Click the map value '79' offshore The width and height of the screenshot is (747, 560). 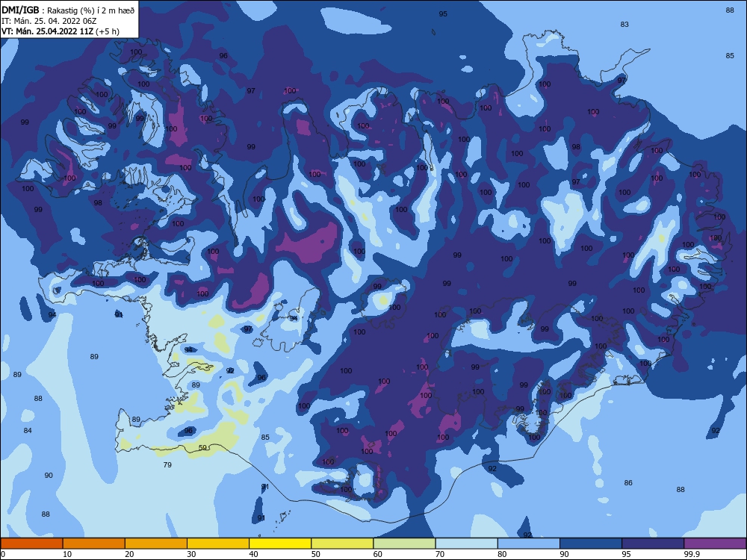point(167,464)
